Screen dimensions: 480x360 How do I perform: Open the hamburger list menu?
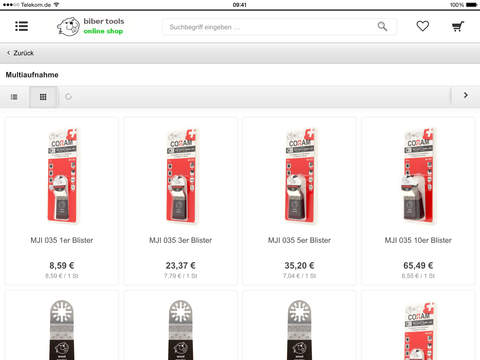tap(22, 26)
